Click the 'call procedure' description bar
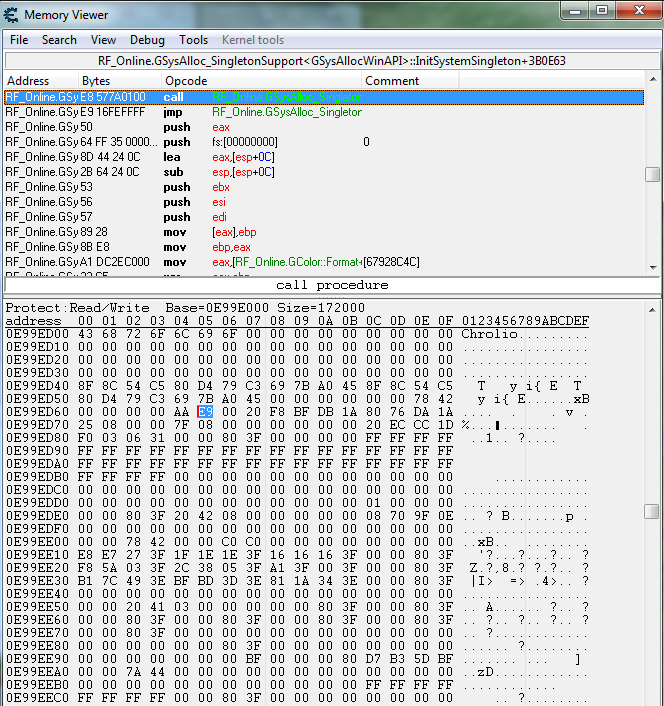Image resolution: width=664 pixels, height=706 pixels. (332, 285)
